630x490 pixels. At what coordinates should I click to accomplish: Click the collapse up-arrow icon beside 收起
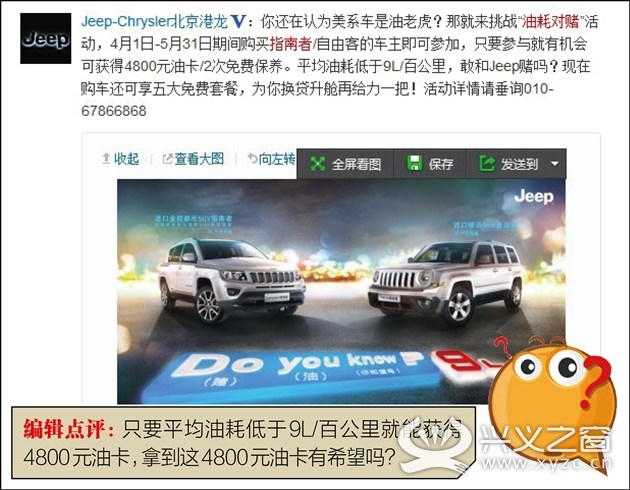(x=106, y=159)
